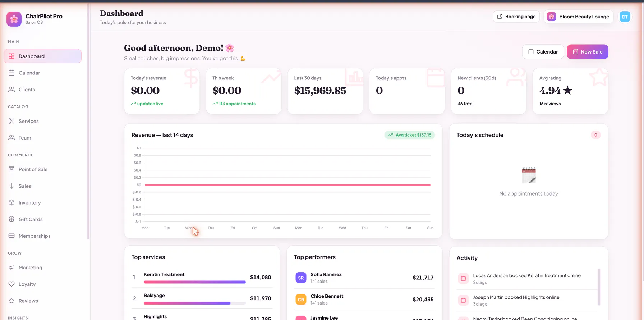Click the This week revenue card
644x320 pixels.
pyautogui.click(x=243, y=91)
